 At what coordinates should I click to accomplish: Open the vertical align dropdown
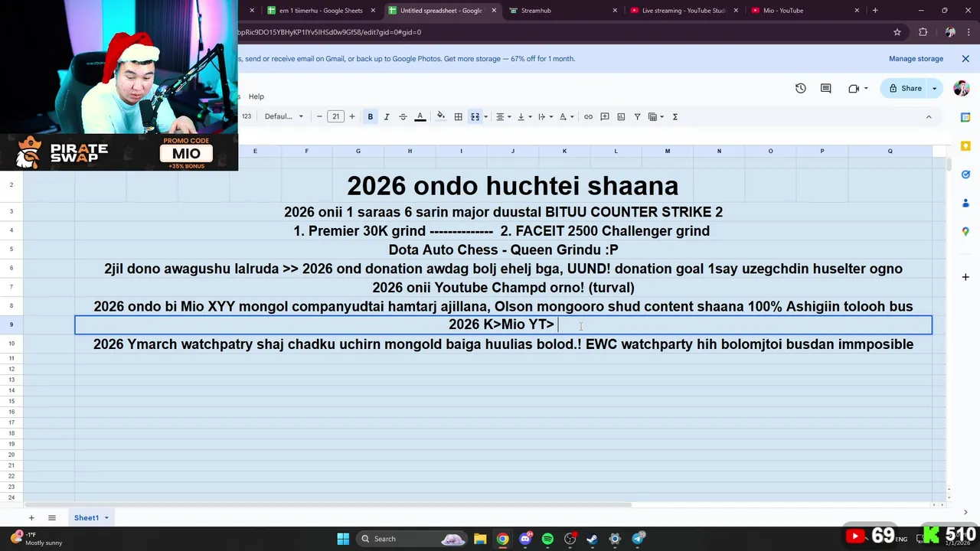pos(524,117)
